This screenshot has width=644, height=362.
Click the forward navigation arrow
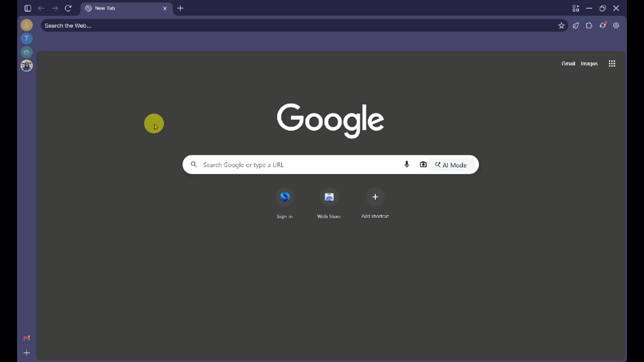click(x=55, y=8)
